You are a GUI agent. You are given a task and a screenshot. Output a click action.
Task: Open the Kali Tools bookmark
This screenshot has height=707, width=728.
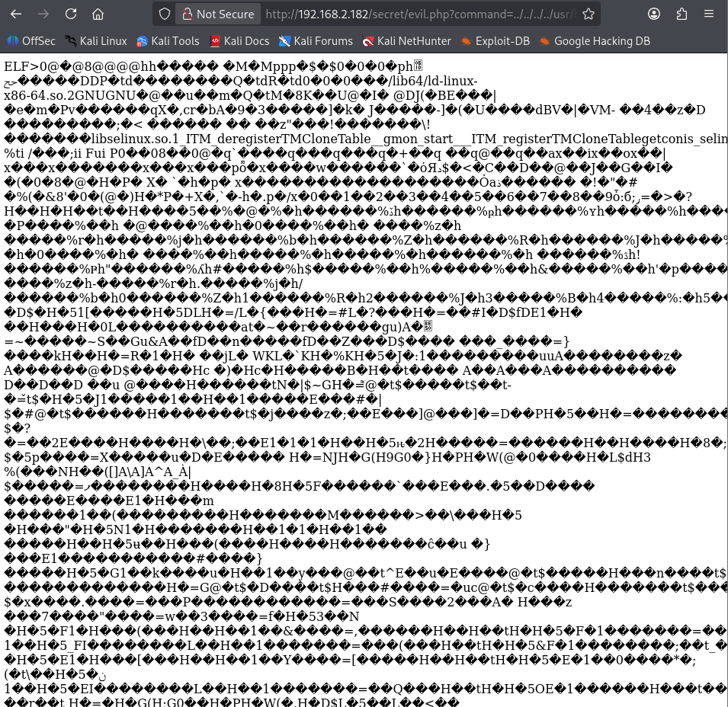168,41
